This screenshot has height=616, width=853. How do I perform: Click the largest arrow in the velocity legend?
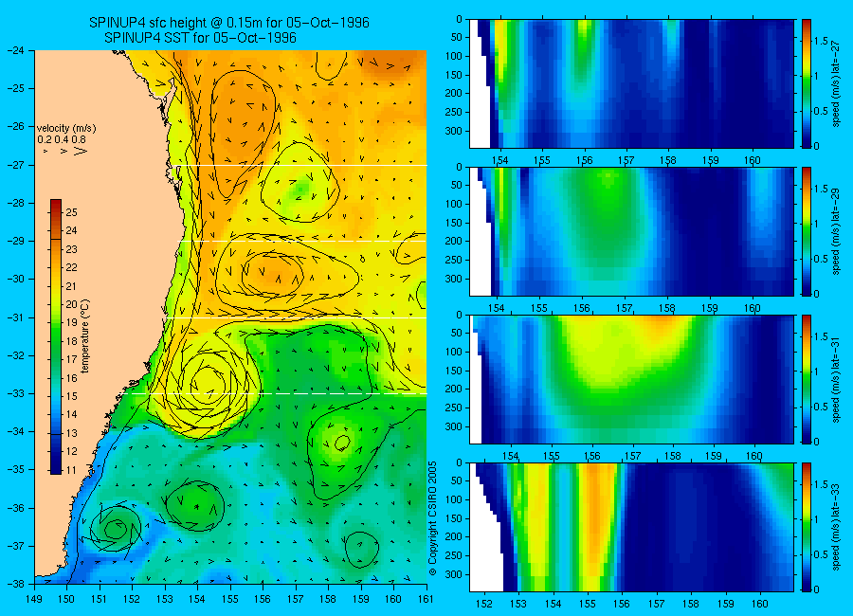81,152
